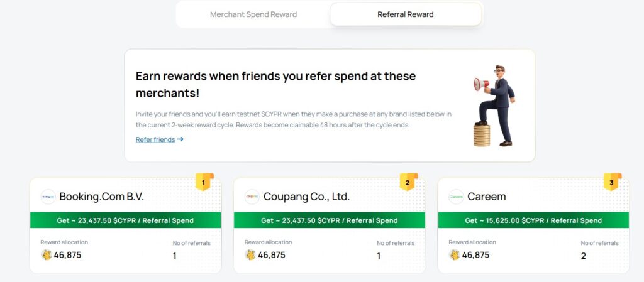This screenshot has width=644, height=282.
Task: Click Careem green 15,625.00 $CYPR banner
Action: click(x=533, y=220)
